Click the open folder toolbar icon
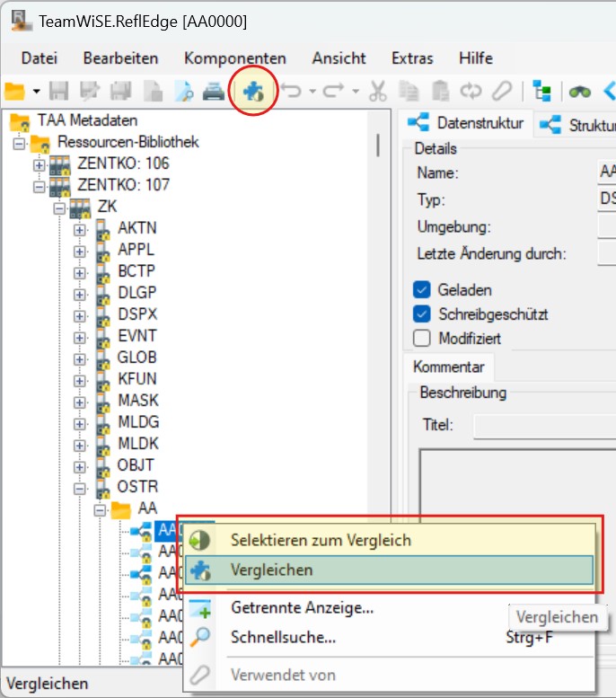 tap(14, 91)
